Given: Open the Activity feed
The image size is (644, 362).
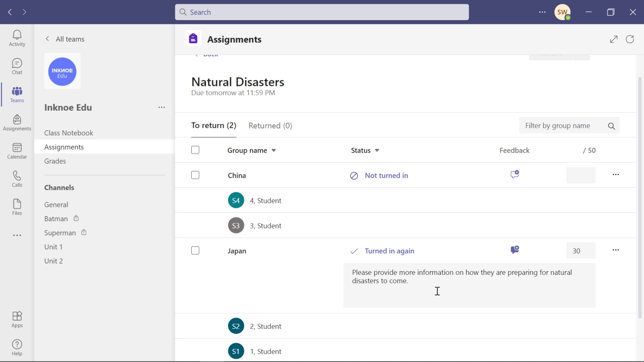Looking at the screenshot, I should [x=17, y=38].
